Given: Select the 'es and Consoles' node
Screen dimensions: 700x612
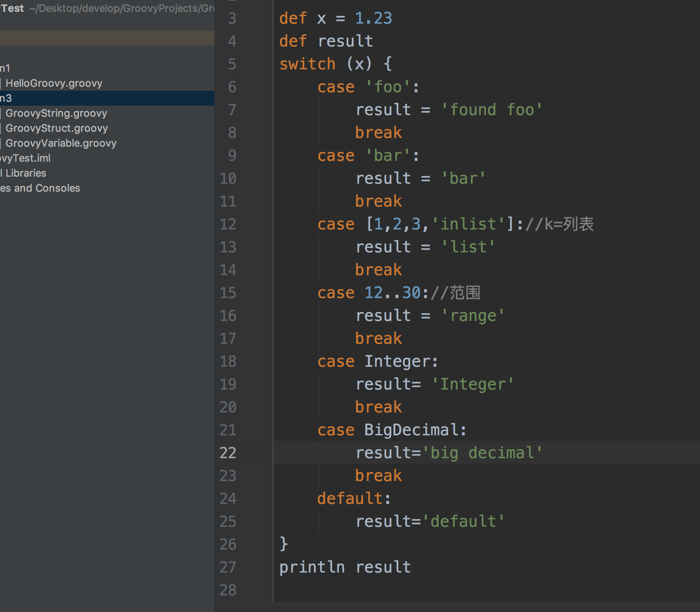Looking at the screenshot, I should click(40, 188).
